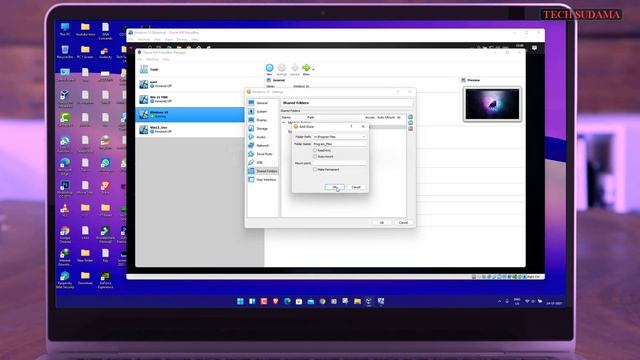Click Discard in VirtualBox Manager toolbar
Viewport: 640px width, 360px height.
pos(295,69)
